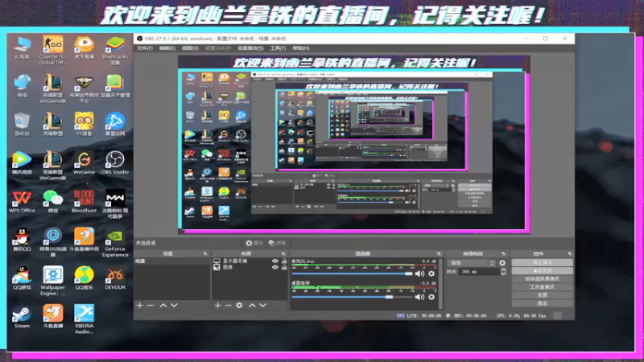Image resolution: width=644 pixels, height=362 pixels.
Task: Select the GeForce Experience desktop icon
Action: tap(115, 243)
